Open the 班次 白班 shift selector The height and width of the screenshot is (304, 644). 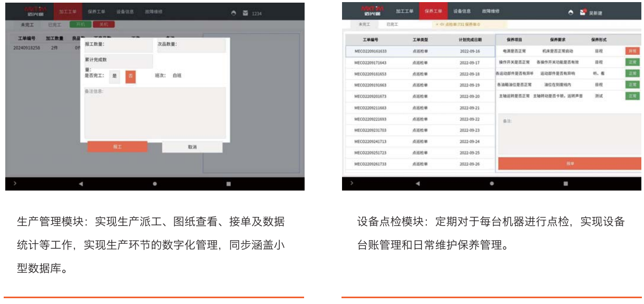[x=177, y=76]
